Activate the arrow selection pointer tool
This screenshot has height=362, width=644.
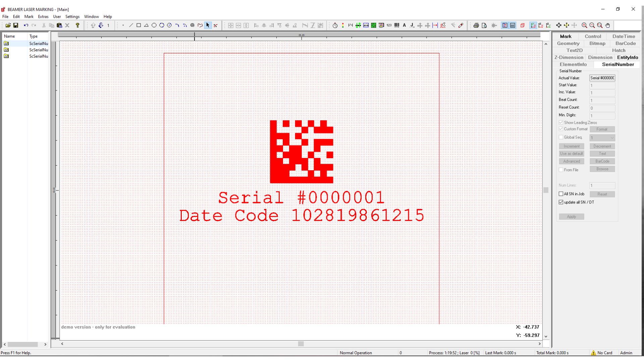pyautogui.click(x=208, y=25)
